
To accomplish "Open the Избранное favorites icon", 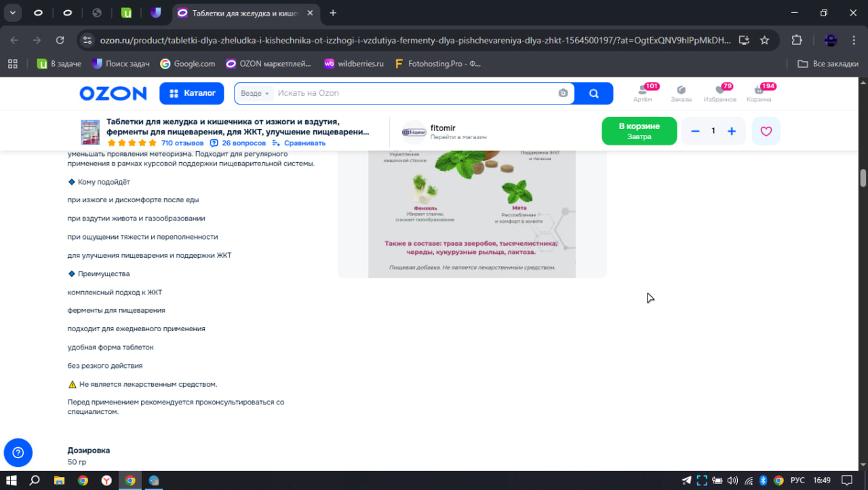I will coord(720,94).
